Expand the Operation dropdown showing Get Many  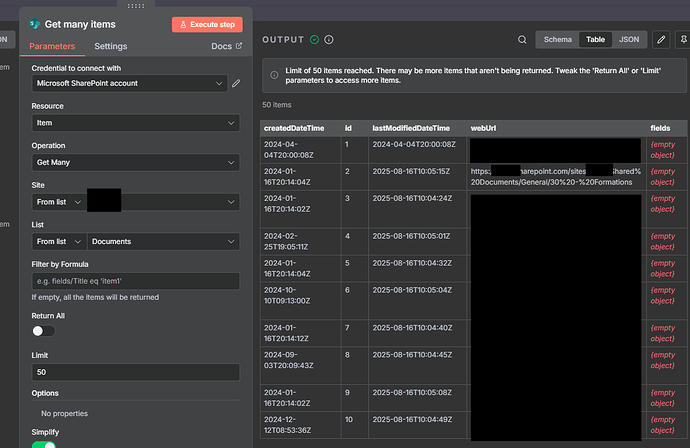coord(134,162)
